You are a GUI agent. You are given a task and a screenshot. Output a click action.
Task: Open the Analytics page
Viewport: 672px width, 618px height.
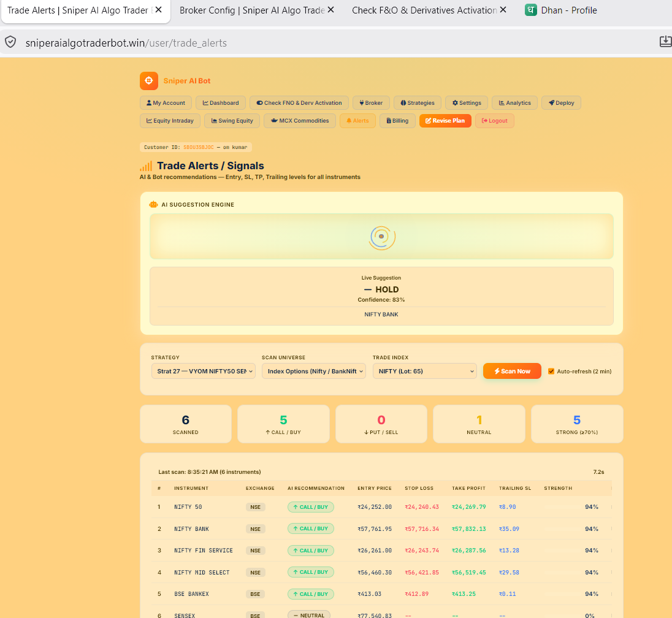514,103
